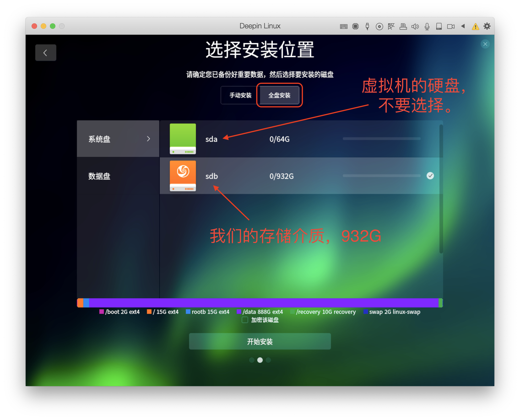Screen dimensions: 520x420
Task: Click the disk list vertical scrollbar
Action: coord(441,189)
